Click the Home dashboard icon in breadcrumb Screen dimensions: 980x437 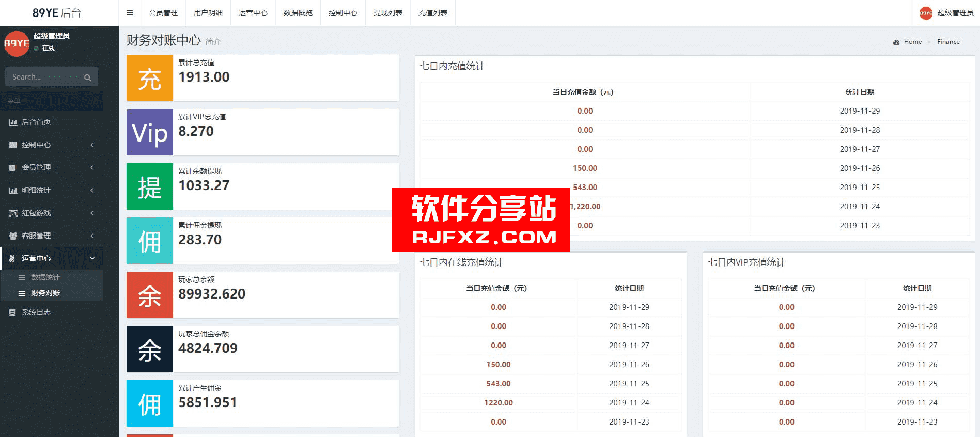tap(896, 42)
